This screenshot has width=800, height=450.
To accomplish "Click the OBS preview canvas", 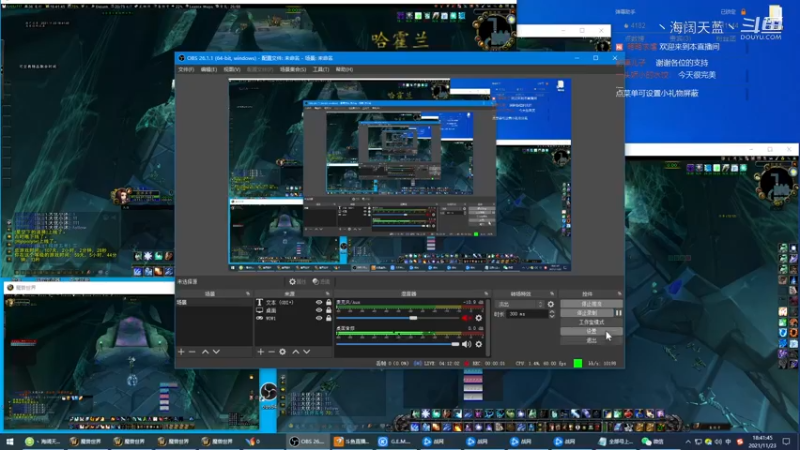I will click(x=399, y=174).
